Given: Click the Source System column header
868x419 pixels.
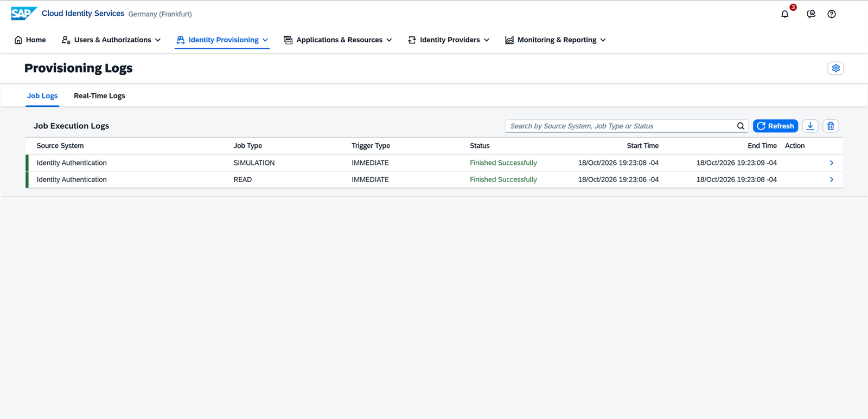Looking at the screenshot, I should pyautogui.click(x=60, y=146).
